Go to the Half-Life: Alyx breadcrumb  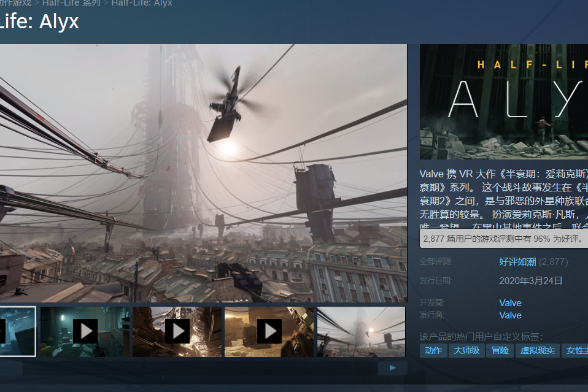[x=142, y=3]
